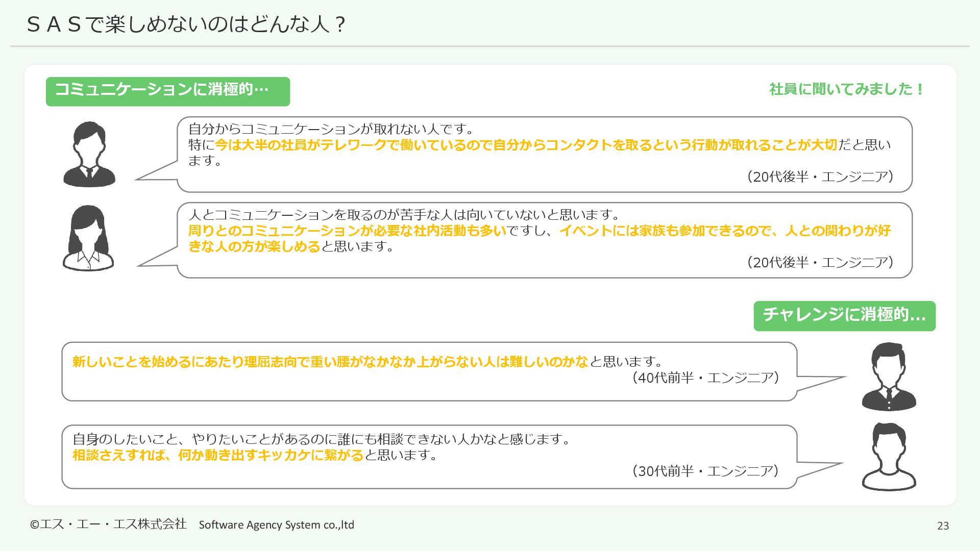Click the (40代前半・エンジニア) label
The image size is (980, 551).
coord(705,378)
